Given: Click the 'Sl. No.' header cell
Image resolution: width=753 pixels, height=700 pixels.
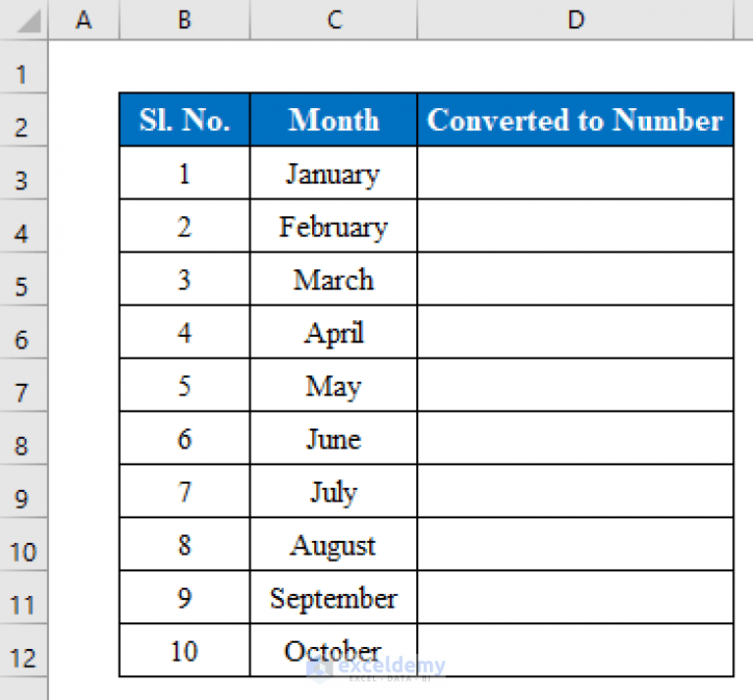Looking at the screenshot, I should click(x=185, y=120).
